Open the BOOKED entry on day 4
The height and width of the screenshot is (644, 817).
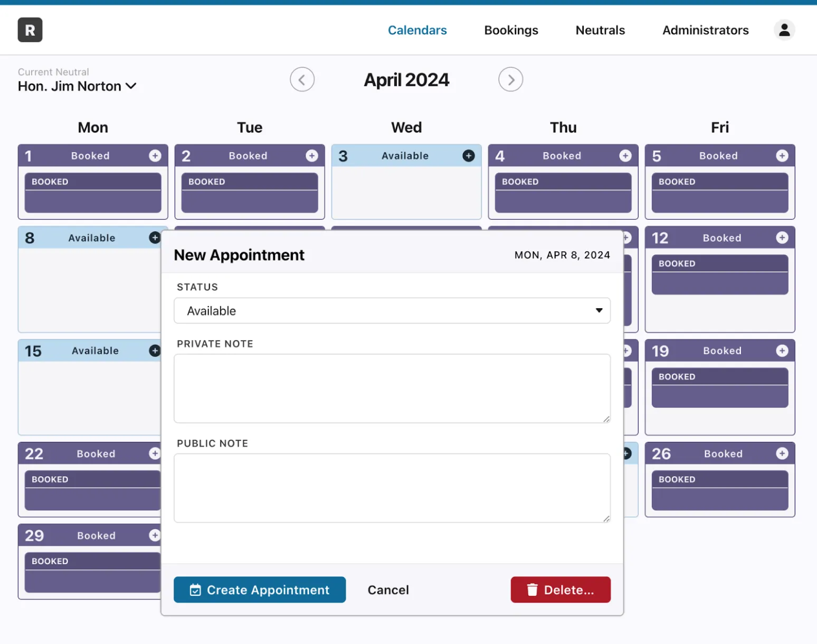[563, 193]
